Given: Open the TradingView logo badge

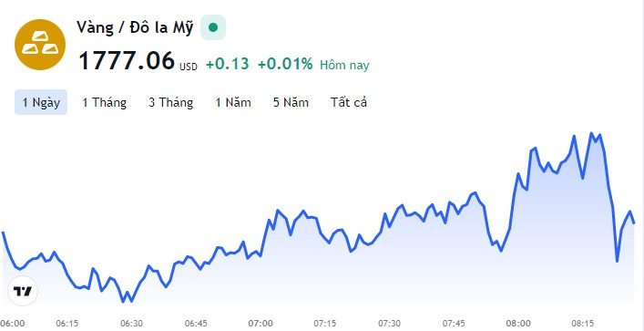Looking at the screenshot, I should [23, 291].
